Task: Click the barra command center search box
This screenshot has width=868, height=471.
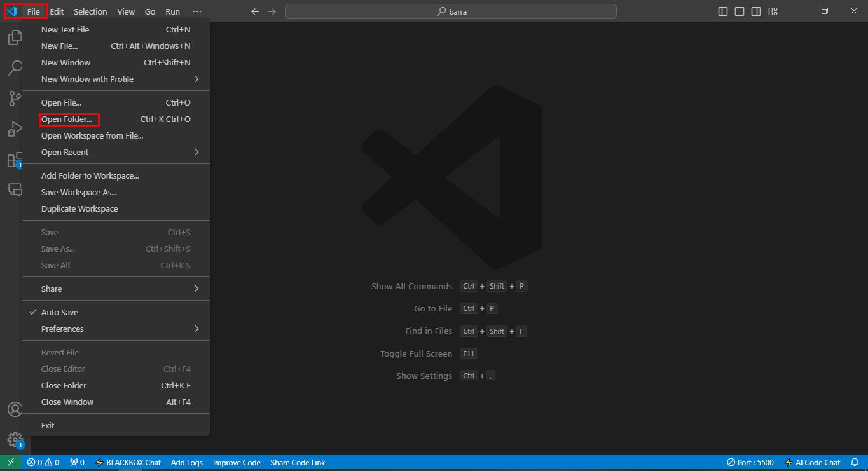Action: (451, 11)
